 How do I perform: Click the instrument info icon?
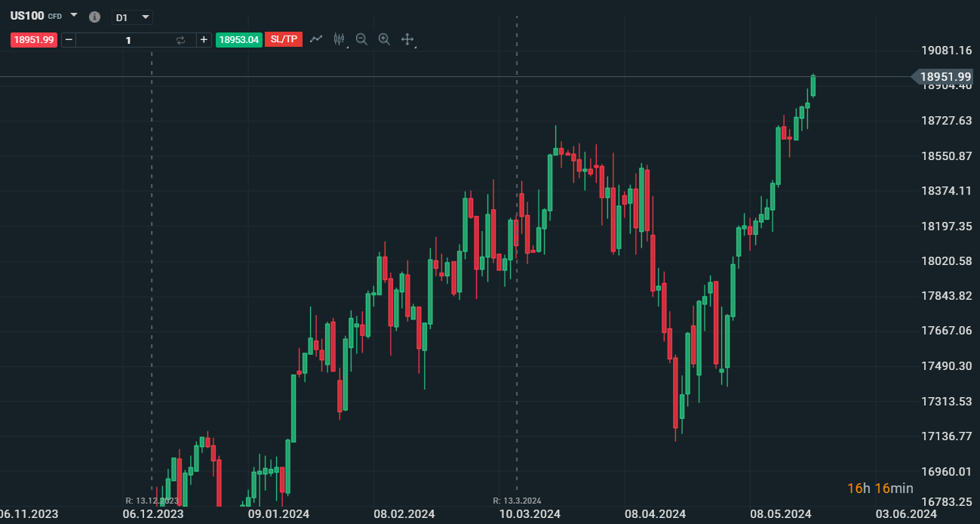[x=94, y=17]
